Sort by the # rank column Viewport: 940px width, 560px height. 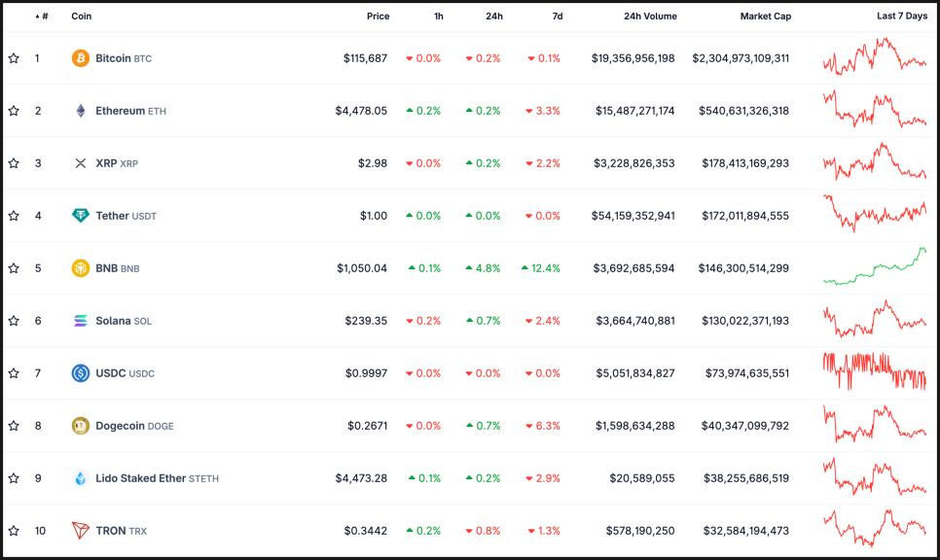(42, 17)
